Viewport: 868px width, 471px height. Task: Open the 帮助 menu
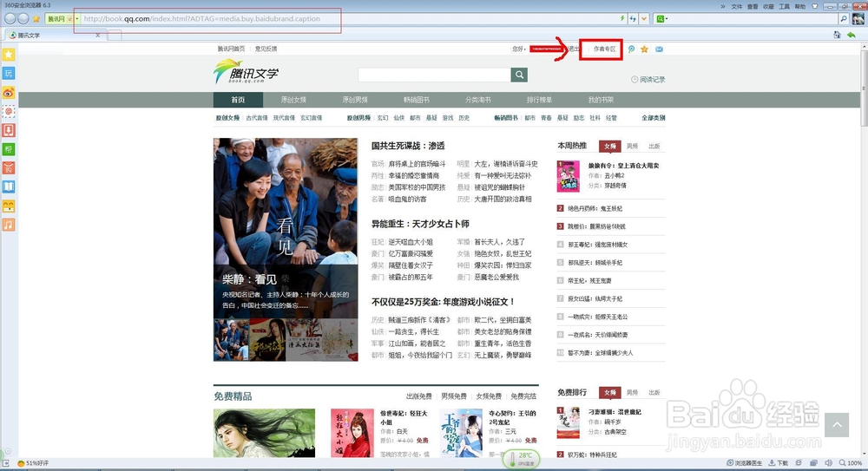pyautogui.click(x=800, y=6)
